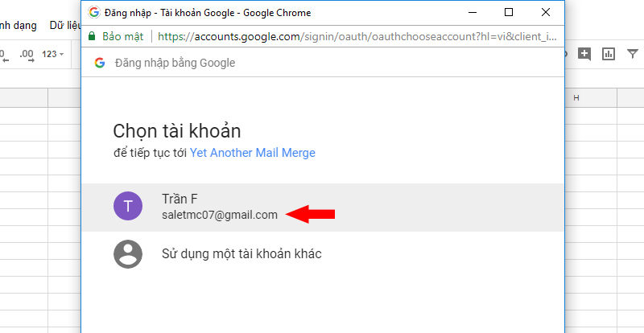The width and height of the screenshot is (644, 333).
Task: Click the decrease decimal places icon
Action: click(x=4, y=55)
